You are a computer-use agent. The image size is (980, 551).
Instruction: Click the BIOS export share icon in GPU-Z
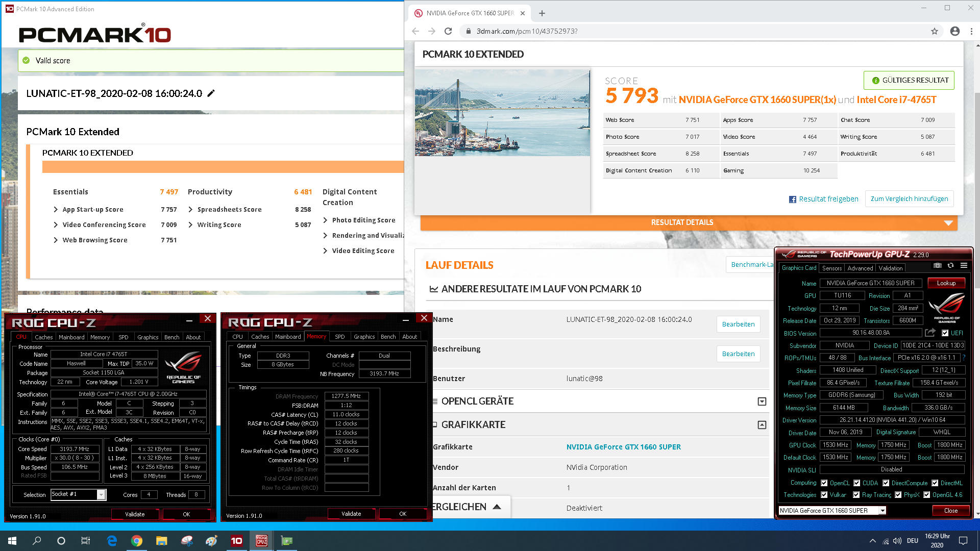[x=930, y=333]
